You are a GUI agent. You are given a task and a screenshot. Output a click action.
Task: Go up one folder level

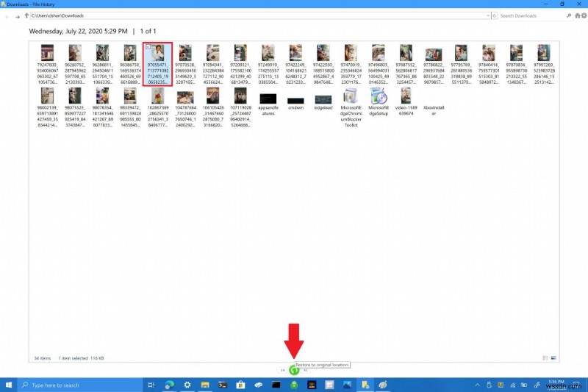click(26, 15)
